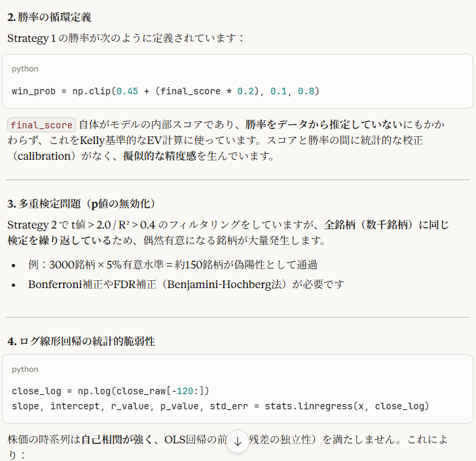Click the bold text '自己相関が強く'
Viewport: 476px width, 461px height.
click(117, 440)
